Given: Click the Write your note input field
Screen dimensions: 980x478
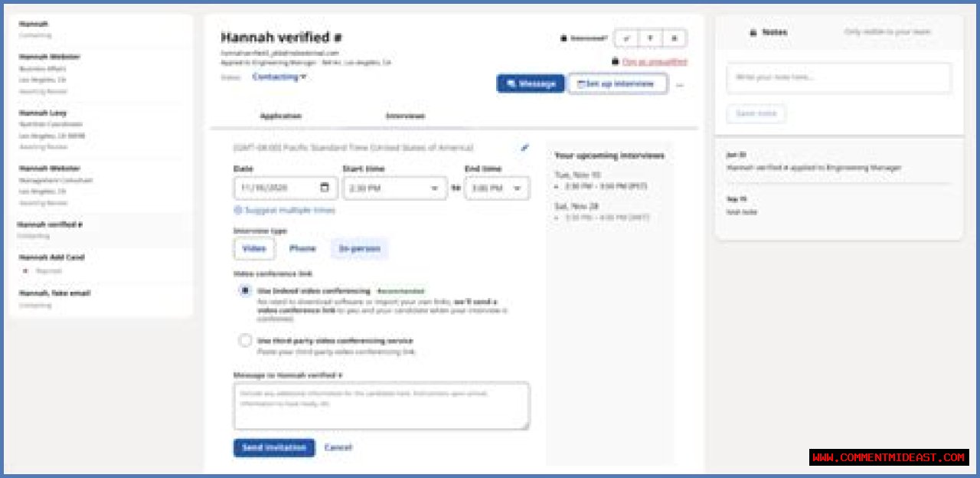Looking at the screenshot, I should point(838,77).
